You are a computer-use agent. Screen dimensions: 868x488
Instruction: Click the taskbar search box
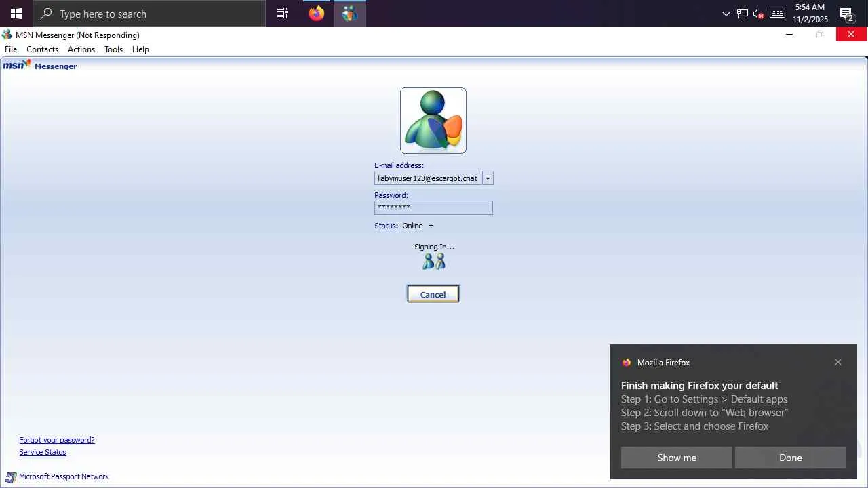[149, 14]
